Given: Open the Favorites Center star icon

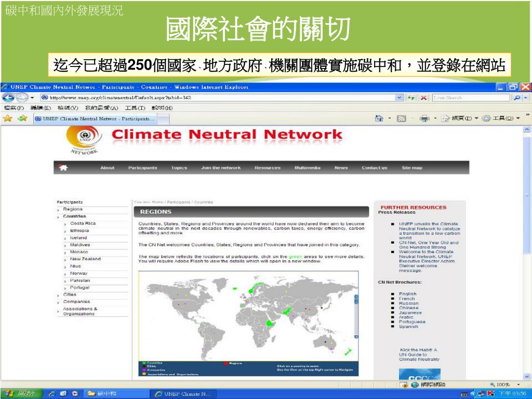Looking at the screenshot, I should [7, 118].
